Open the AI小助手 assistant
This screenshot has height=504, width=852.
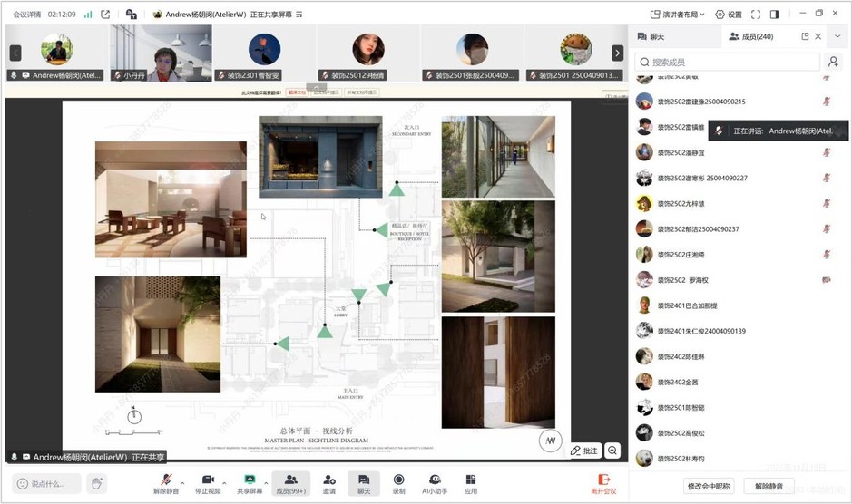pos(435,480)
